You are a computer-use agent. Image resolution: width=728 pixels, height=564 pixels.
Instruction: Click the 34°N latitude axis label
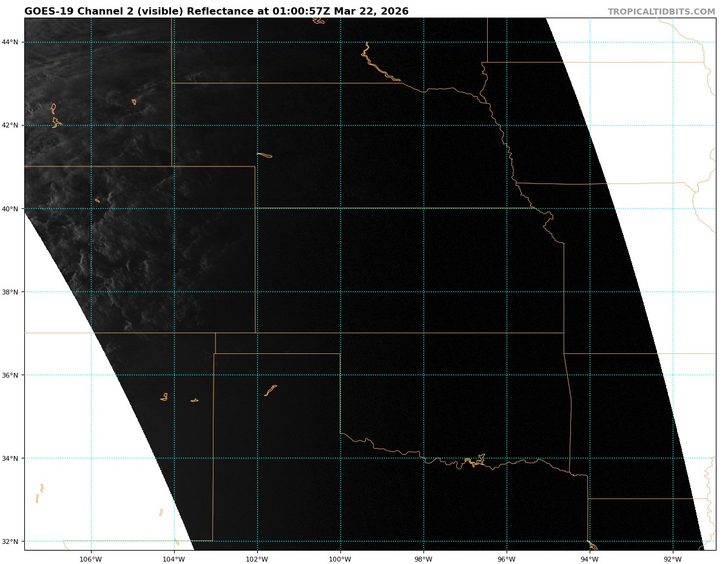(10, 458)
